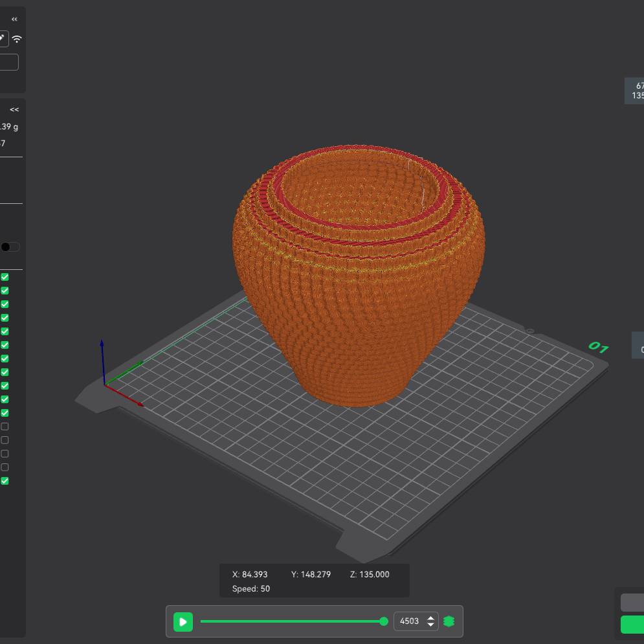Screen dimensions: 644x644
Task: Click the Wi-Fi connection icon
Action: click(17, 39)
